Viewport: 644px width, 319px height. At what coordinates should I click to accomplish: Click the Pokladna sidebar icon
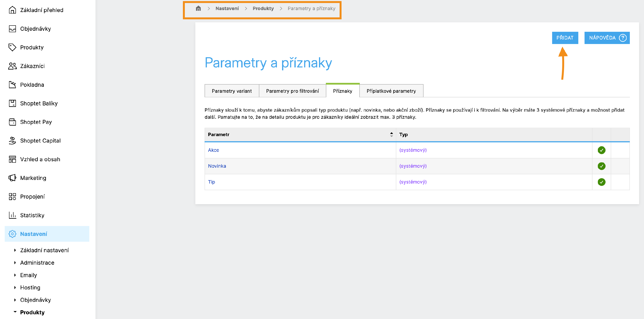point(12,85)
